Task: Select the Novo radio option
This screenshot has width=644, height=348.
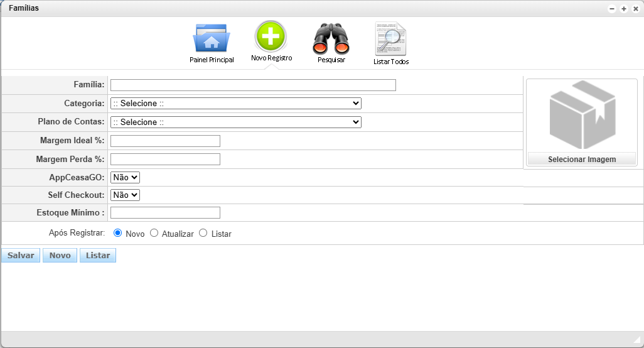Action: point(117,233)
